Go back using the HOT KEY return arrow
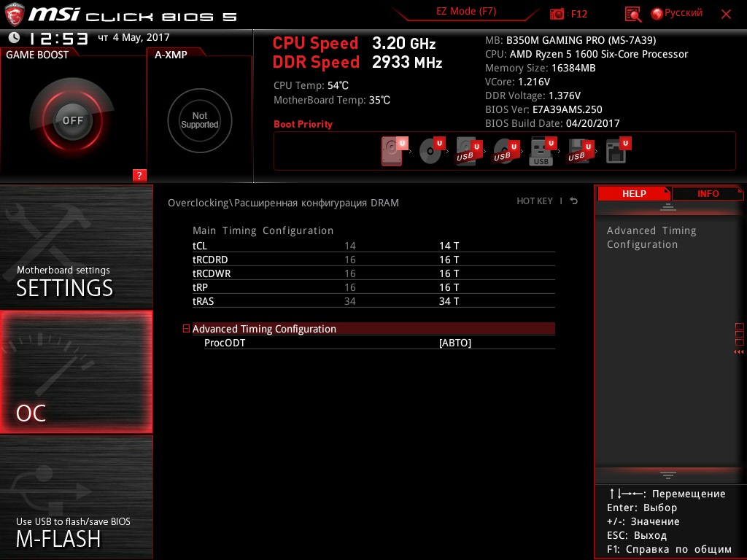Screen dimensions: 747x560 click(573, 201)
